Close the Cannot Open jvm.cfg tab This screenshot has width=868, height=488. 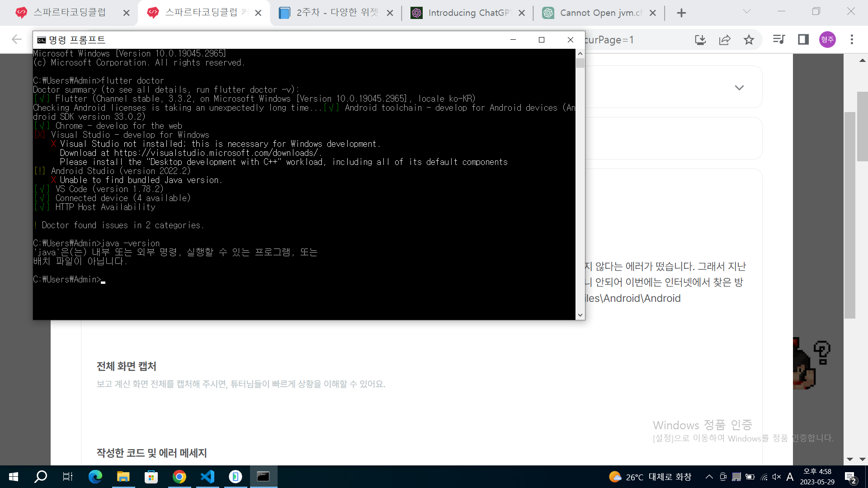[x=653, y=13]
